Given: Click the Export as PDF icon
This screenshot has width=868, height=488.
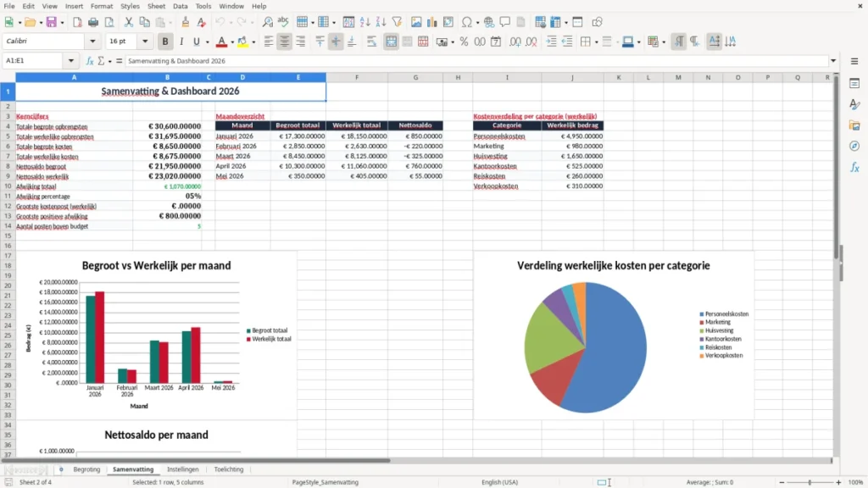Looking at the screenshot, I should click(77, 22).
